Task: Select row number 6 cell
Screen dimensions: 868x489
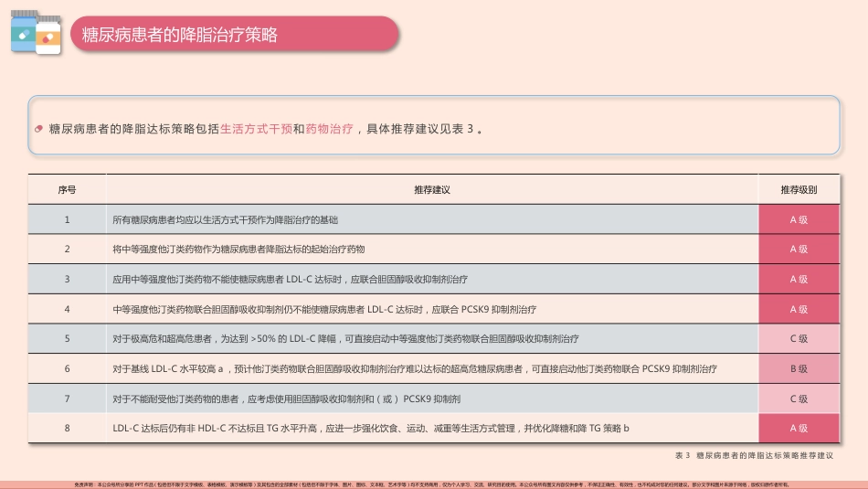Action: pos(67,368)
